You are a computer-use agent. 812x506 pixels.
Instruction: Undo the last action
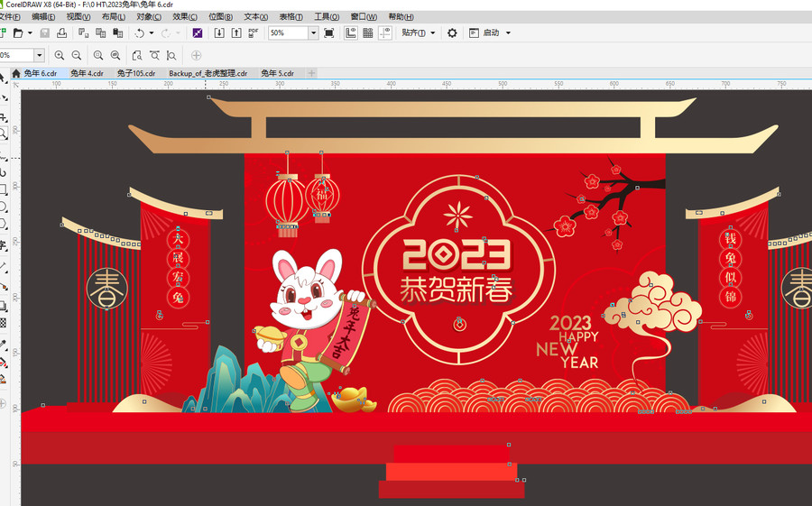click(x=139, y=33)
